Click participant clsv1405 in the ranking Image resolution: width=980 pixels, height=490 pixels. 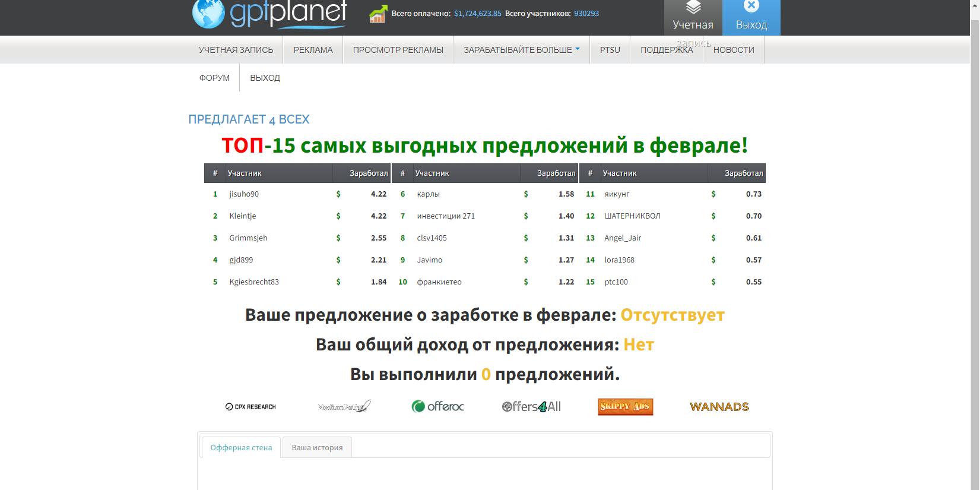pos(432,238)
